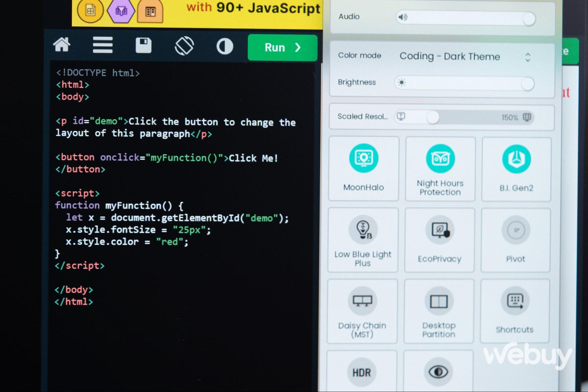Click the 'function myFunction() {' line

pyautogui.click(x=119, y=205)
